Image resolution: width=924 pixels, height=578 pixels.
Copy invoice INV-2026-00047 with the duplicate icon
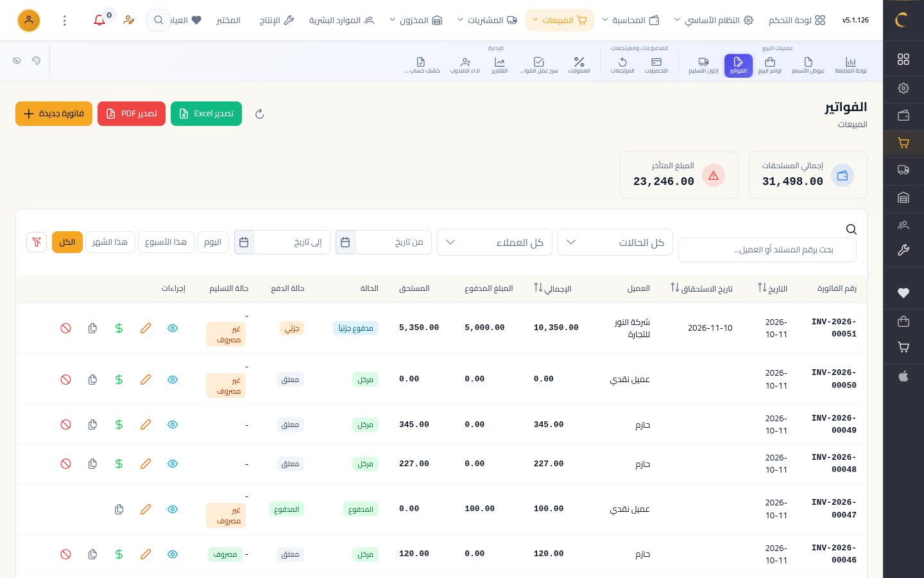click(x=119, y=509)
